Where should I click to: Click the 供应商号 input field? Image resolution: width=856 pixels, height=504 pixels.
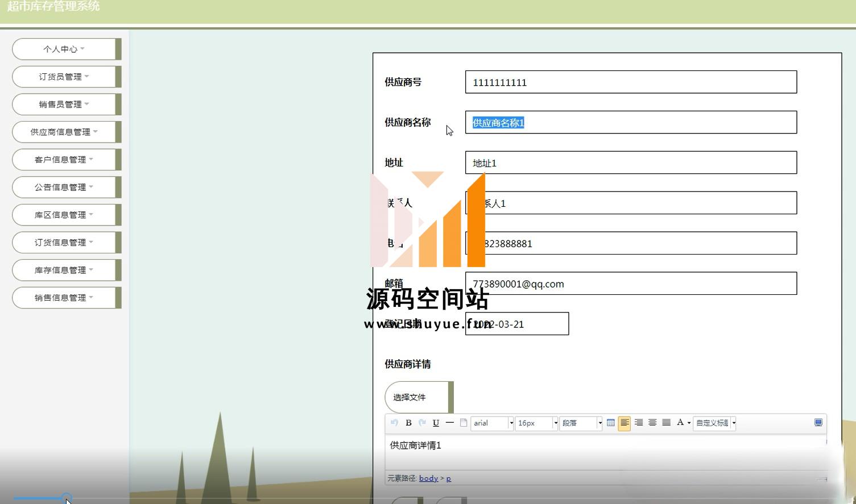pyautogui.click(x=631, y=82)
